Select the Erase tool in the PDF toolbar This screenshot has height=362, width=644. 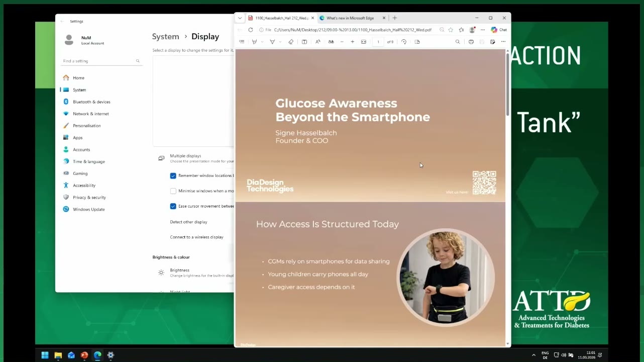pos(291,42)
